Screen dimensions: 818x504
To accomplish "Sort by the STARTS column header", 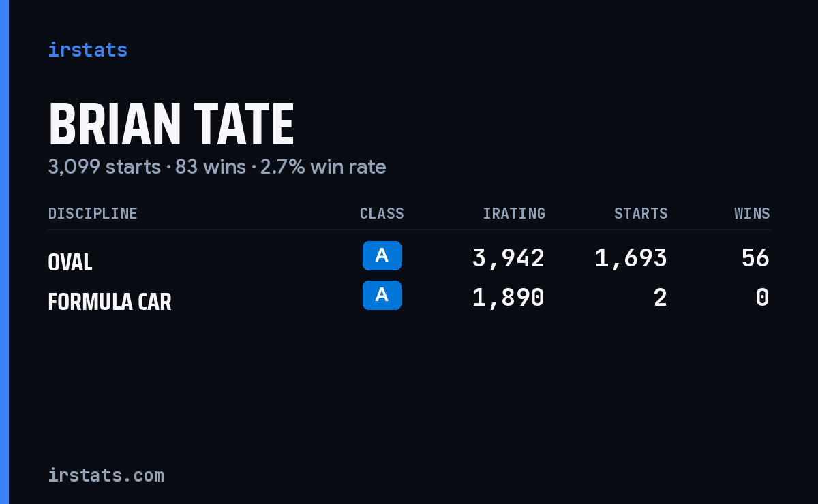I will (x=641, y=213).
